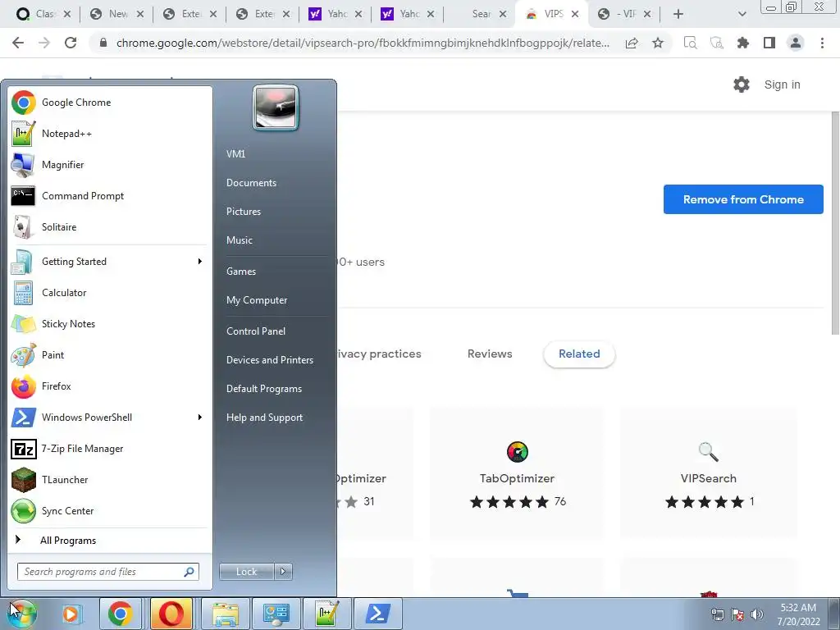Open Music library link

239,240
